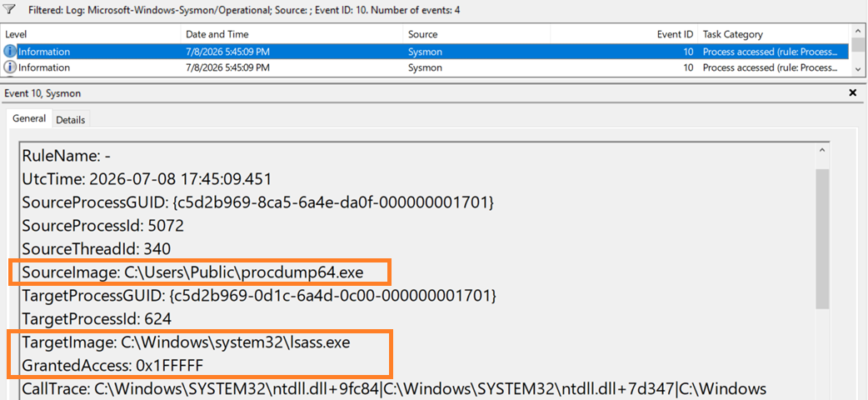Viewport: 868px width, 400px height.
Task: Click event list scrollbar down arrow
Action: point(857,69)
